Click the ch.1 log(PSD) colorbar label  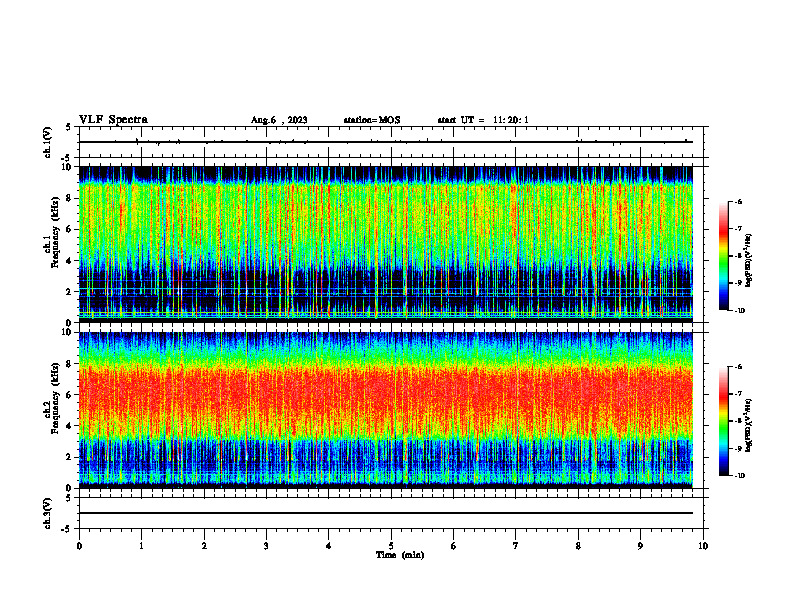tap(748, 261)
